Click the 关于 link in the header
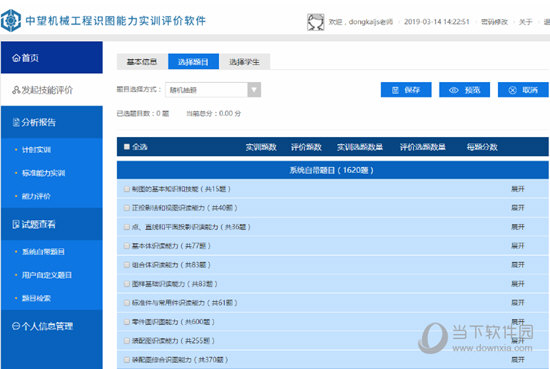 525,22
